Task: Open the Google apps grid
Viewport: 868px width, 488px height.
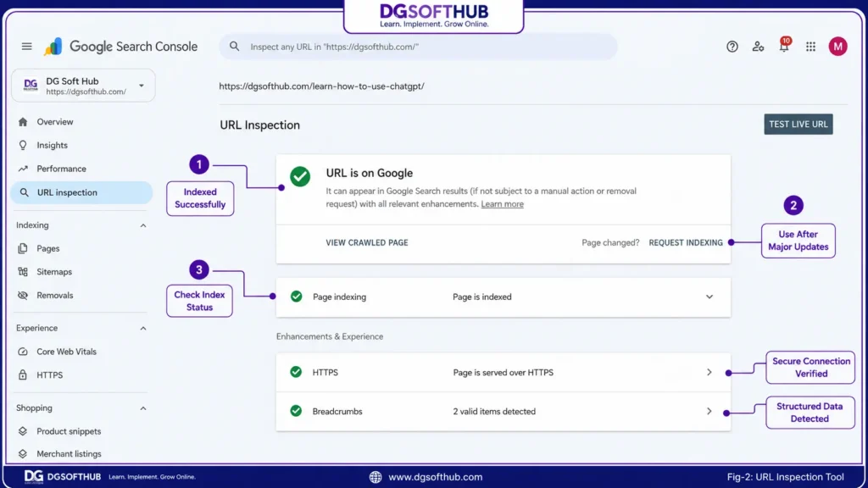Action: click(x=810, y=47)
